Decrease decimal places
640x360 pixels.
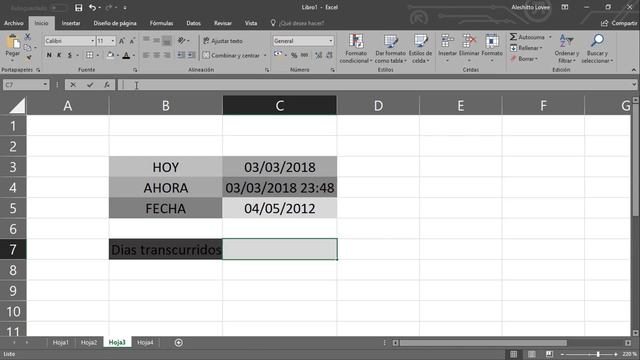point(329,55)
